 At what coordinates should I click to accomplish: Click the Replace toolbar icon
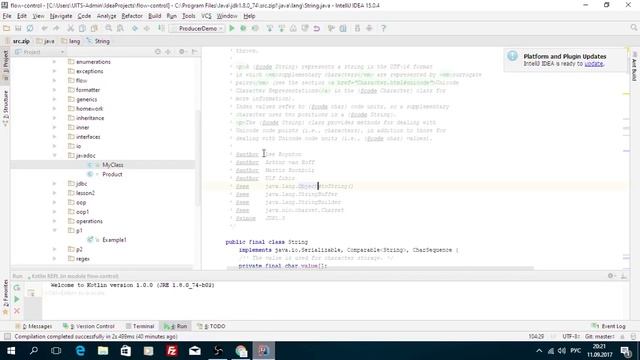pyautogui.click(x=120, y=28)
